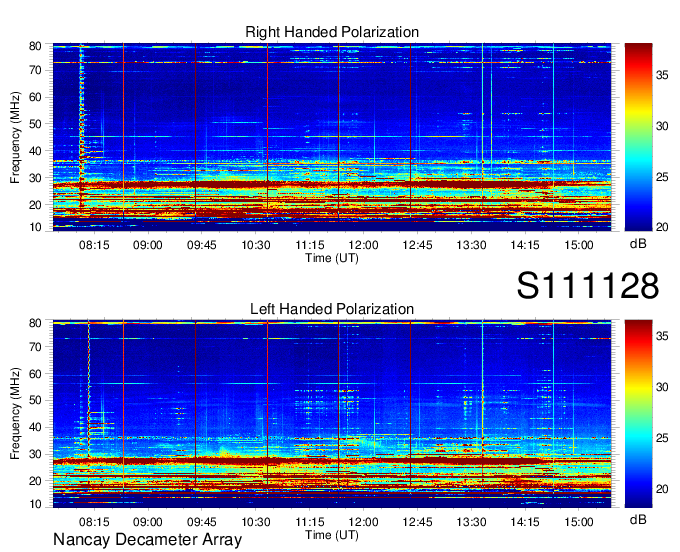Click the 70 MHz tick of Right Handed plot
680x552 pixels.
(35, 70)
